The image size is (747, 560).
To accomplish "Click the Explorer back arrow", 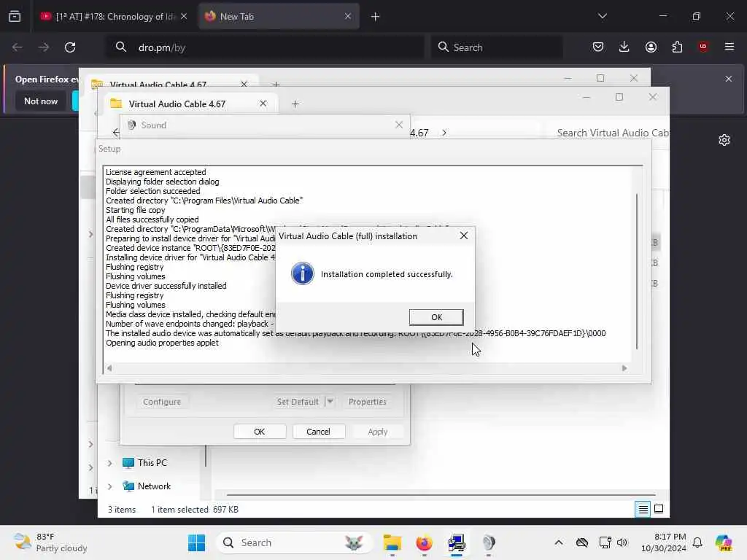I will point(116,133).
